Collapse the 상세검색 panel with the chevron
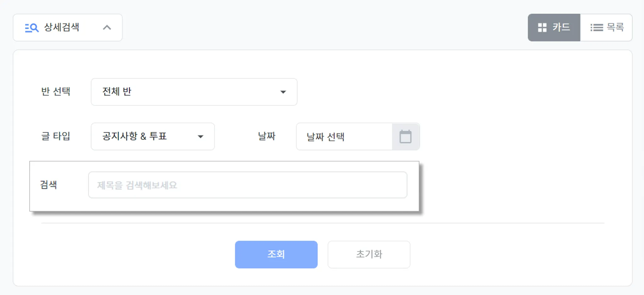The image size is (644, 295). [107, 28]
